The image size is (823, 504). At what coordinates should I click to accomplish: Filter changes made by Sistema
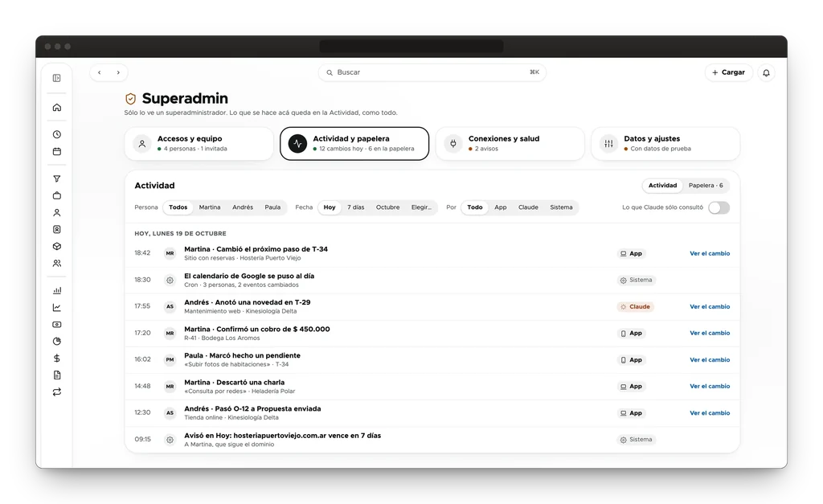pos(561,207)
